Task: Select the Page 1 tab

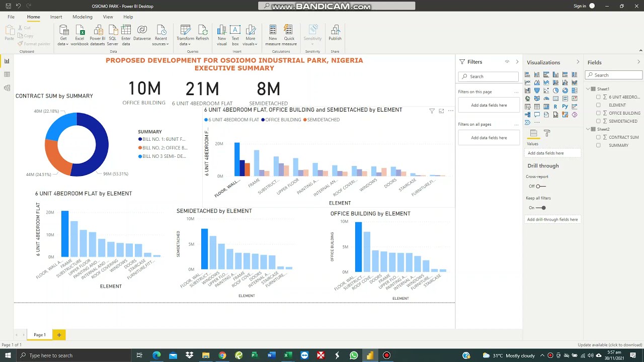Action: click(40, 335)
